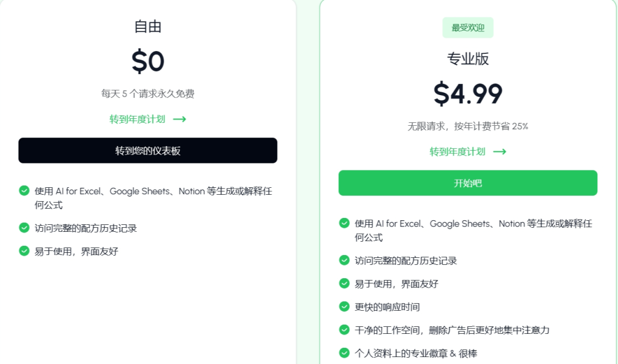Click check icon beside 访问完整的配方历史记录 in 专业版 card

point(344,260)
